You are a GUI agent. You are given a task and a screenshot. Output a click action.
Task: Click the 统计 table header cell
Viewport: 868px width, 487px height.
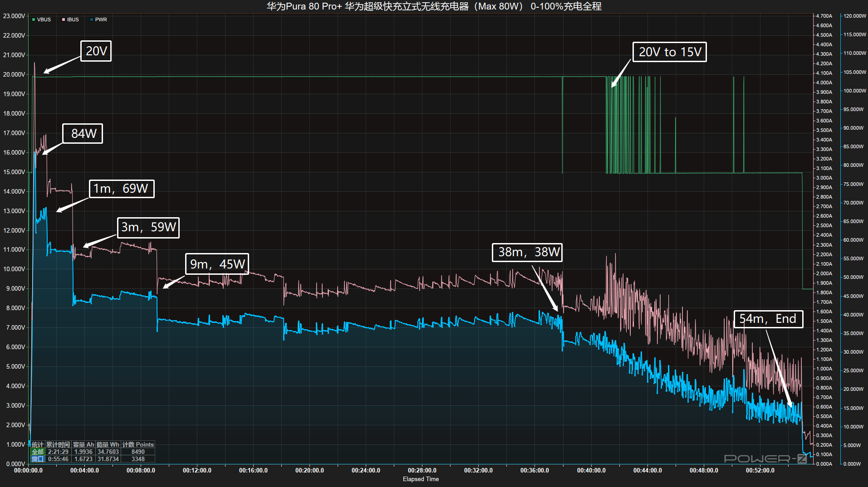[x=38, y=444]
